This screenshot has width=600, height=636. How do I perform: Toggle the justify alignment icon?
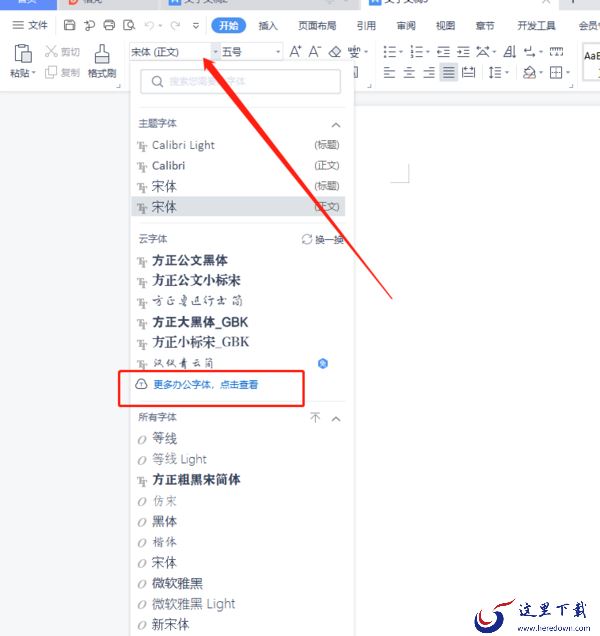pyautogui.click(x=449, y=72)
